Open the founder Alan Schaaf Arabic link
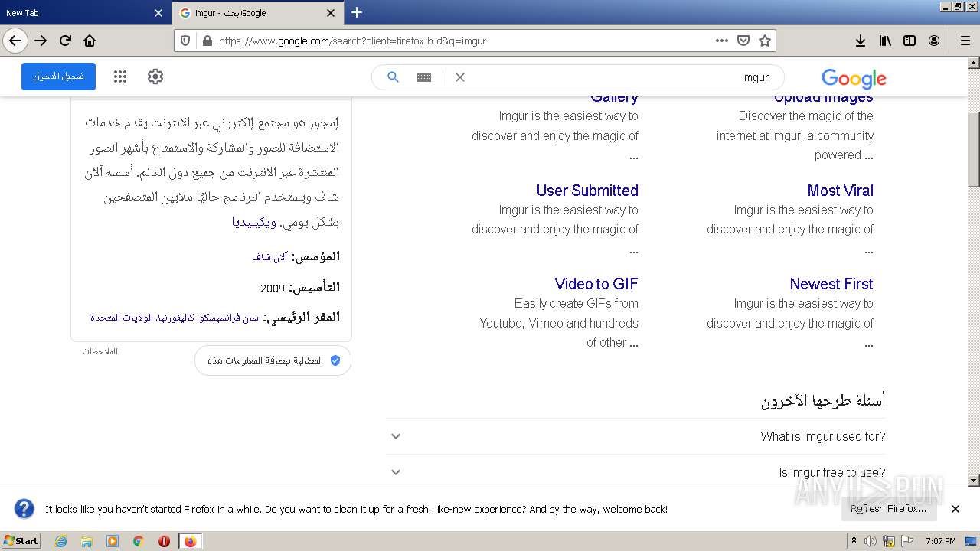The width and height of the screenshot is (980, 551). [x=269, y=257]
